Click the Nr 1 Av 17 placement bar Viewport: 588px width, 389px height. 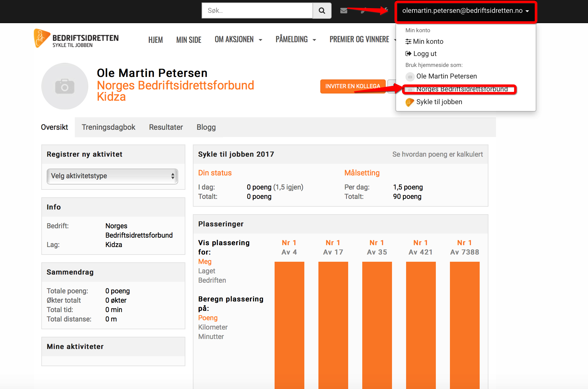click(x=333, y=325)
